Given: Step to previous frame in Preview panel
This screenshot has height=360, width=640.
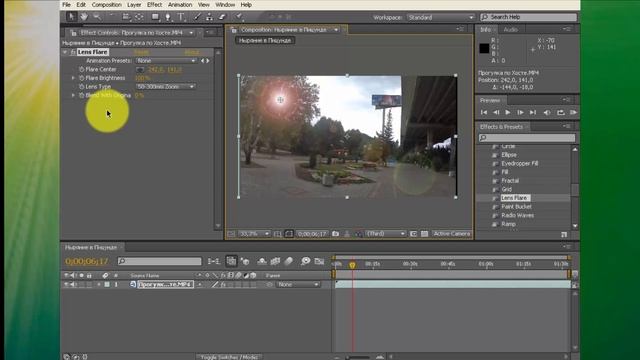Looking at the screenshot, I should (x=496, y=112).
